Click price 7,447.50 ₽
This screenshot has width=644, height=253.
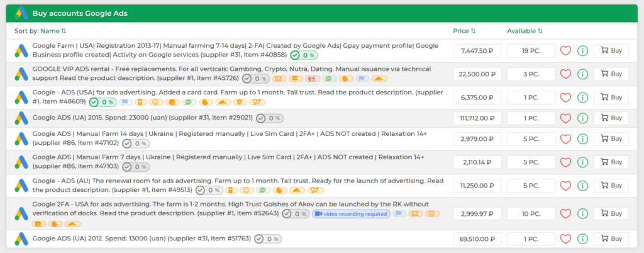coord(477,51)
